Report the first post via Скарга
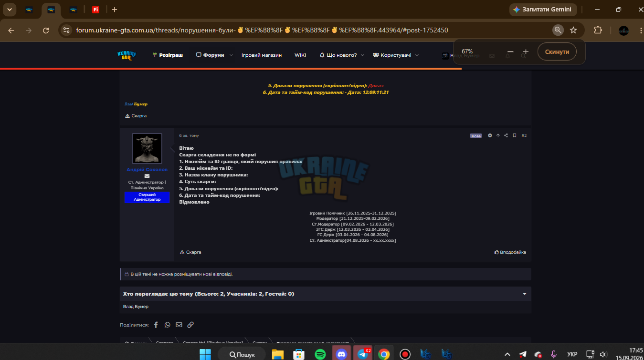The width and height of the screenshot is (644, 360). (x=136, y=116)
